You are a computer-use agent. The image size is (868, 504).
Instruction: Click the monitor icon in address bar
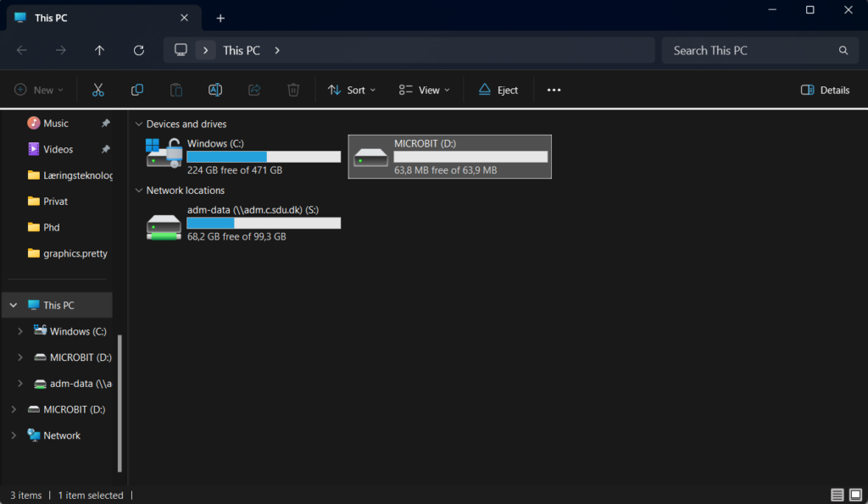click(x=181, y=50)
